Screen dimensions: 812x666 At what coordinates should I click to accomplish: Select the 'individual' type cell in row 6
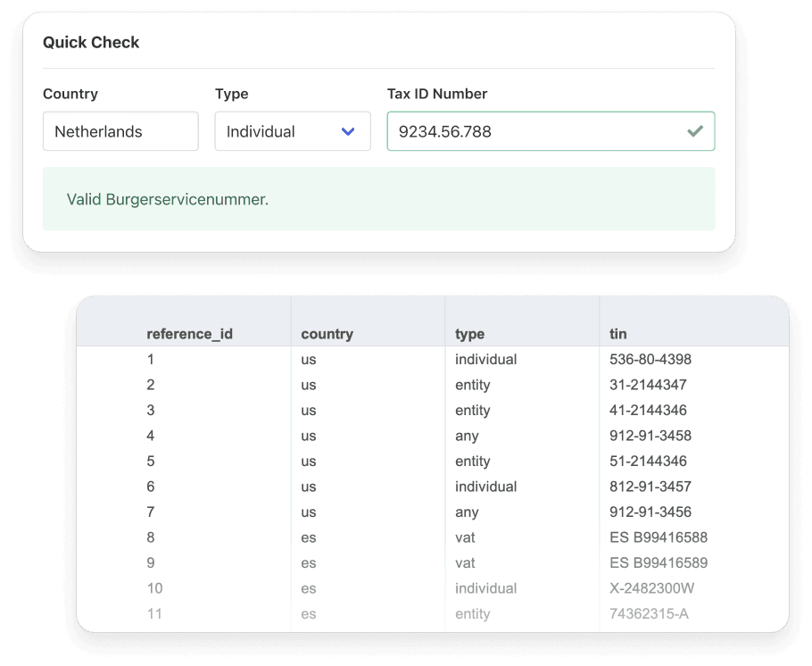(x=486, y=487)
